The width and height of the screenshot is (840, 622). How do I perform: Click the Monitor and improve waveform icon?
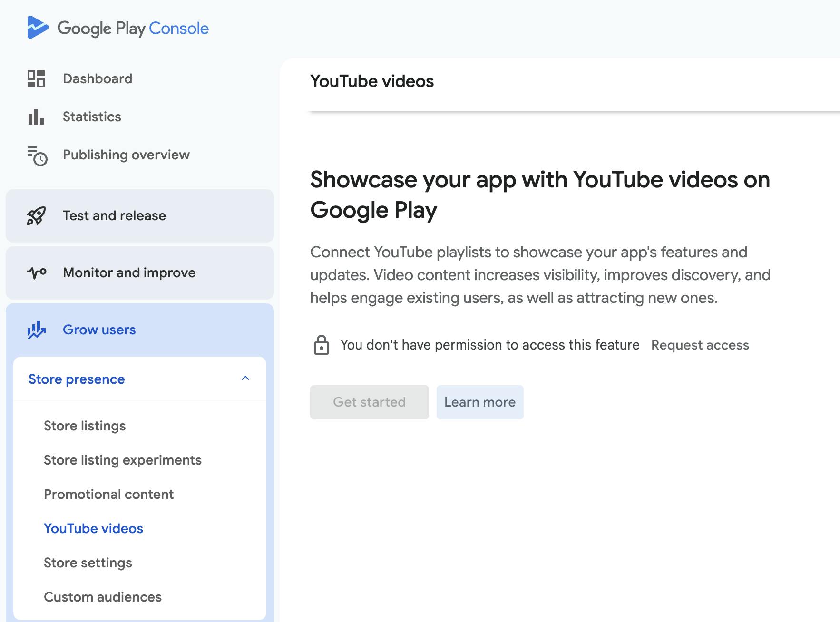tap(35, 273)
